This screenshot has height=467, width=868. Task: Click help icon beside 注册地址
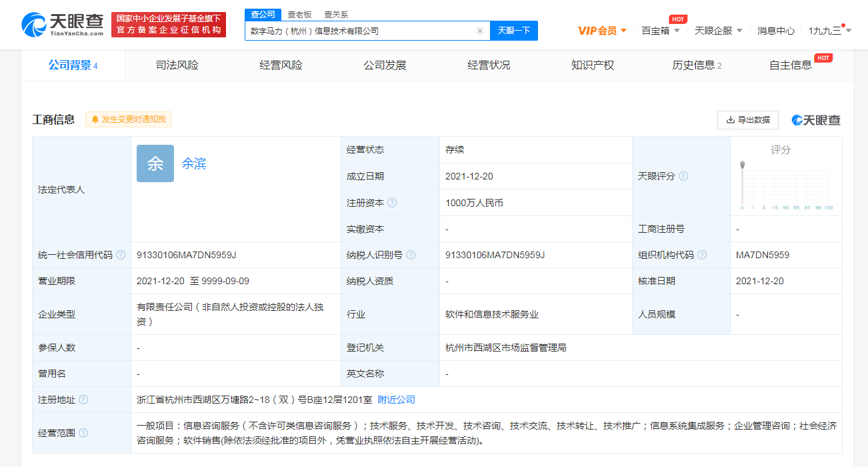tap(83, 400)
